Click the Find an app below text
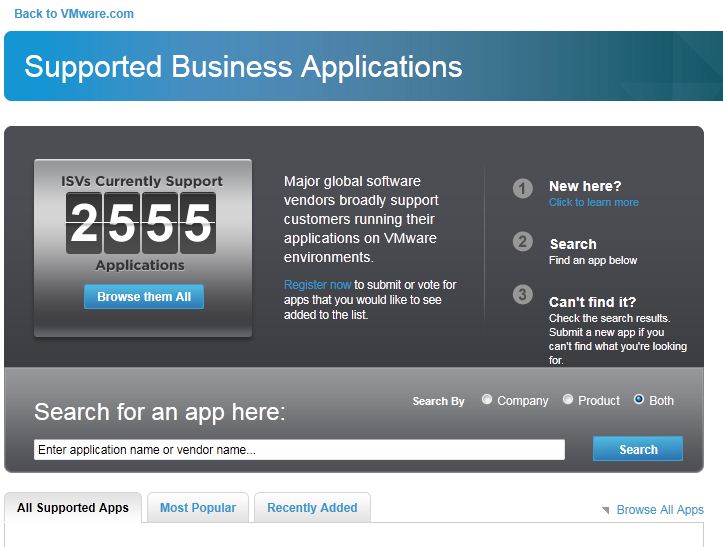The height and width of the screenshot is (547, 723). click(x=593, y=260)
